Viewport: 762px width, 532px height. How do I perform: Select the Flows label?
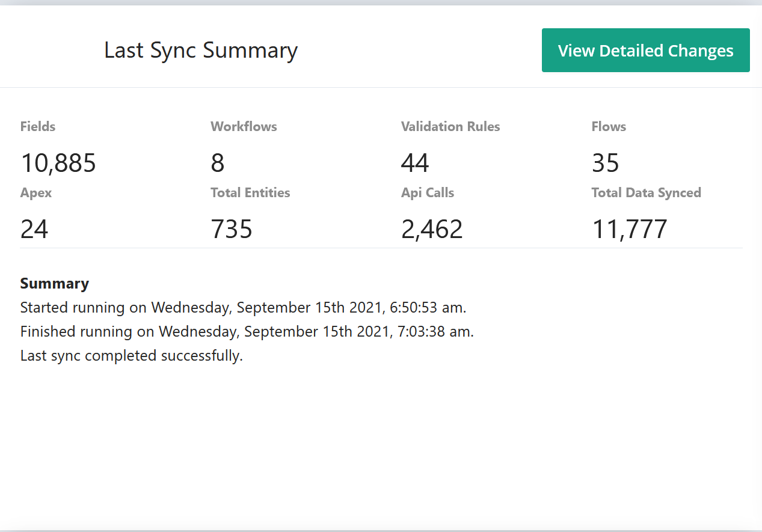pyautogui.click(x=609, y=127)
